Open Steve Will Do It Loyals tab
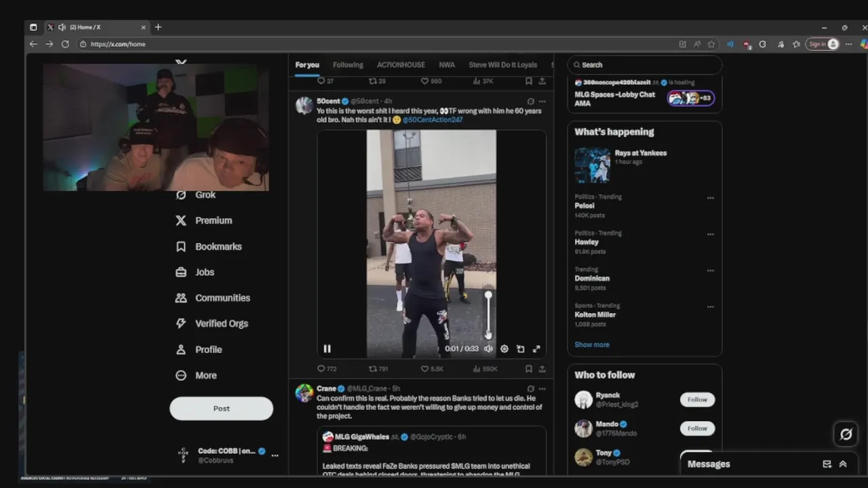Screen dimensions: 868x488 point(502,65)
